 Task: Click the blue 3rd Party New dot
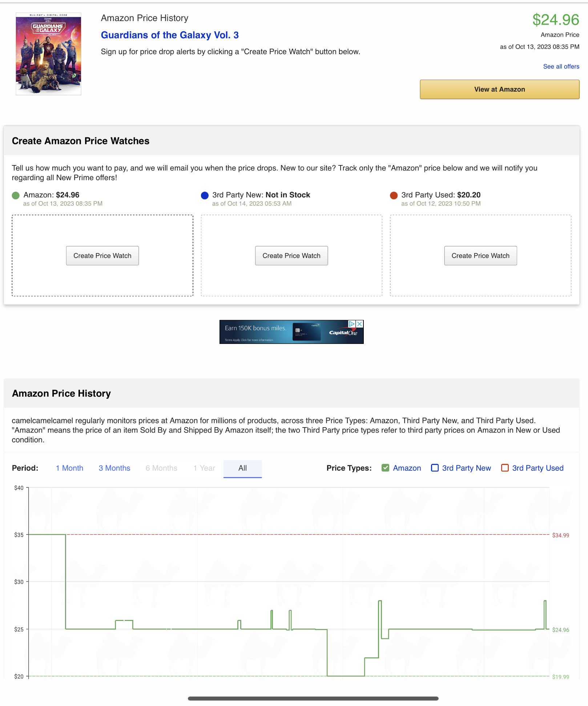pos(205,196)
